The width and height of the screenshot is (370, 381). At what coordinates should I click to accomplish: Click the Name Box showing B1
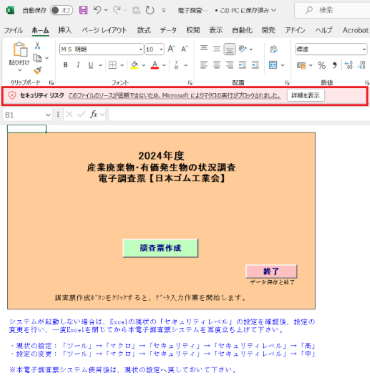(x=27, y=115)
